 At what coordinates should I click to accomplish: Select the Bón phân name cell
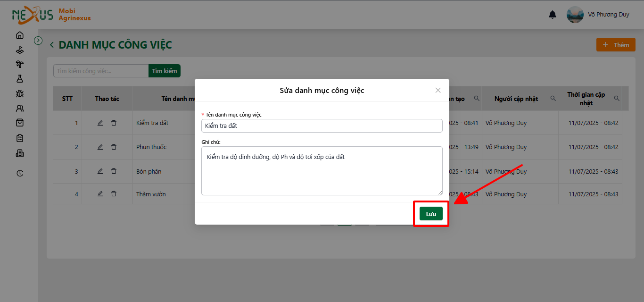pyautogui.click(x=149, y=171)
